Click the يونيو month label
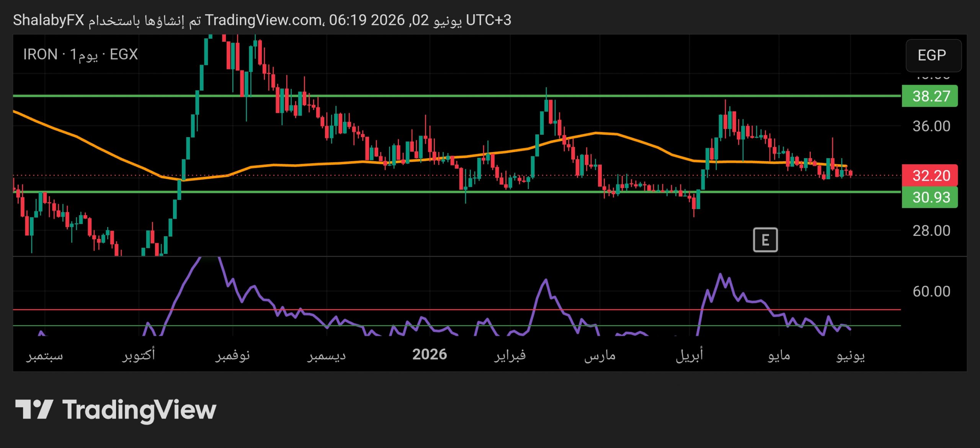Viewport: 980px width, 448px height. [851, 355]
